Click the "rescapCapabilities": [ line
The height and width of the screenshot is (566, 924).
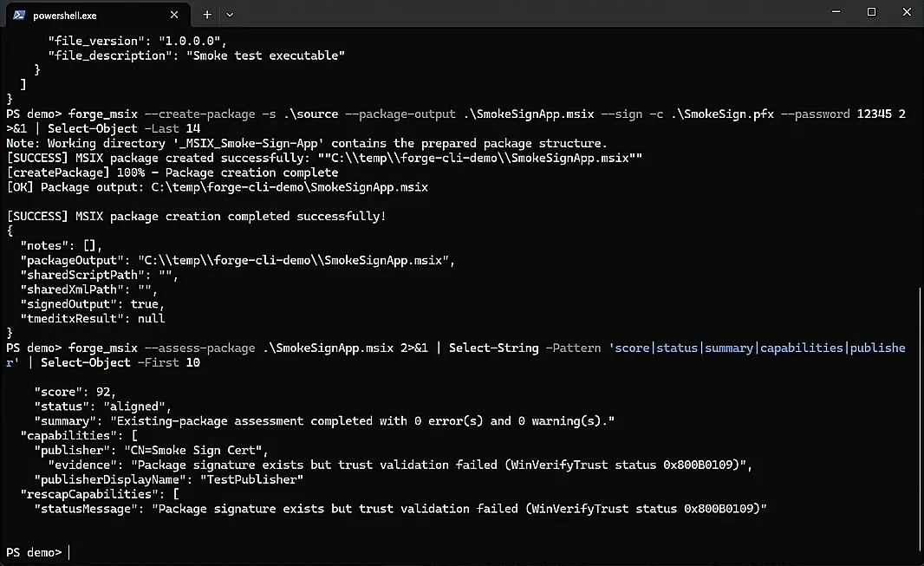click(x=100, y=494)
